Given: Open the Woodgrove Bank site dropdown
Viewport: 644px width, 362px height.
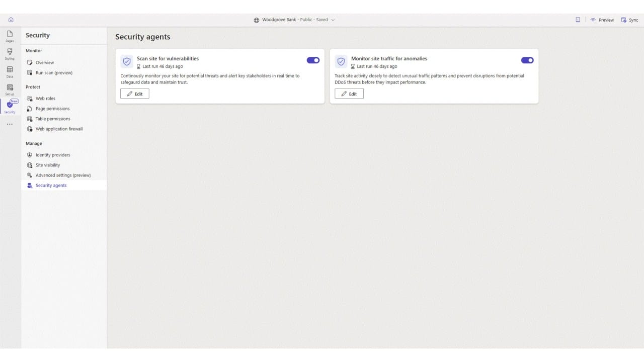Looking at the screenshot, I should click(333, 20).
